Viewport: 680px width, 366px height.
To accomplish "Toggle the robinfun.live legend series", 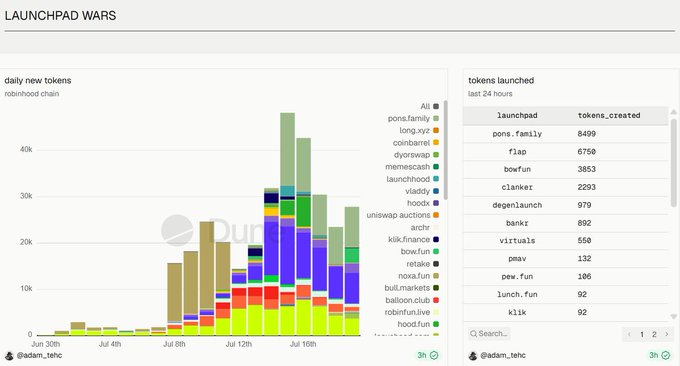I will (x=412, y=312).
